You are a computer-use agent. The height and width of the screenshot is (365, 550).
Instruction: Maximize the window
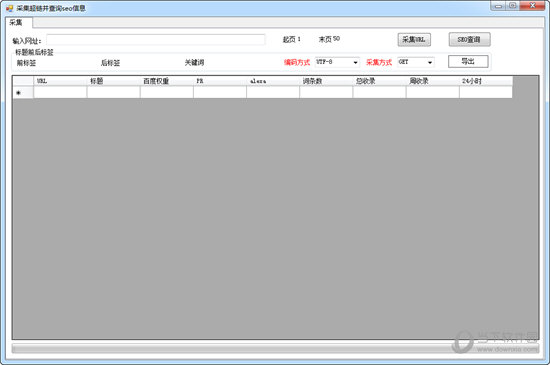click(x=512, y=6)
